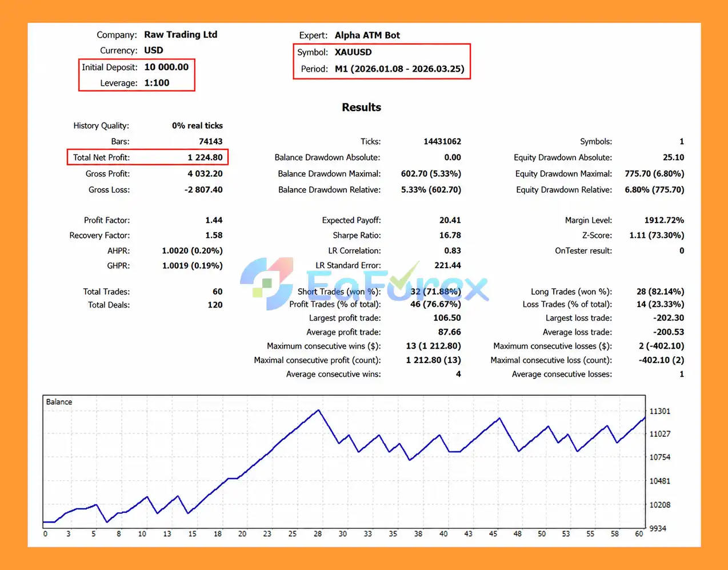This screenshot has height=570, width=728.
Task: Select the LR standard error 221.44
Action: (448, 265)
